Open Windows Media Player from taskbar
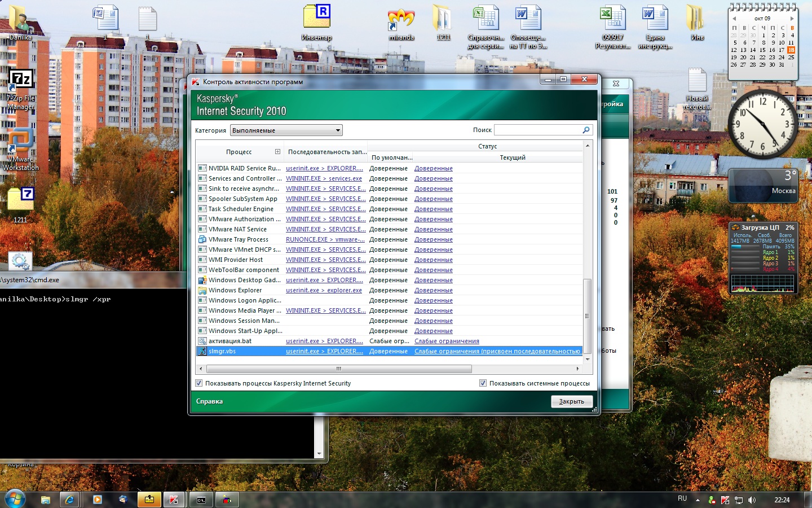The image size is (812, 508). tap(97, 500)
